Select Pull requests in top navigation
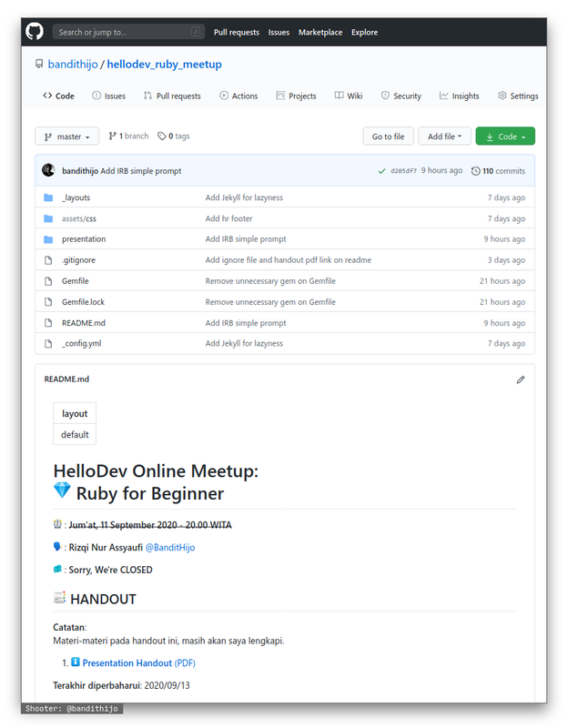The image size is (568, 728). [x=237, y=32]
